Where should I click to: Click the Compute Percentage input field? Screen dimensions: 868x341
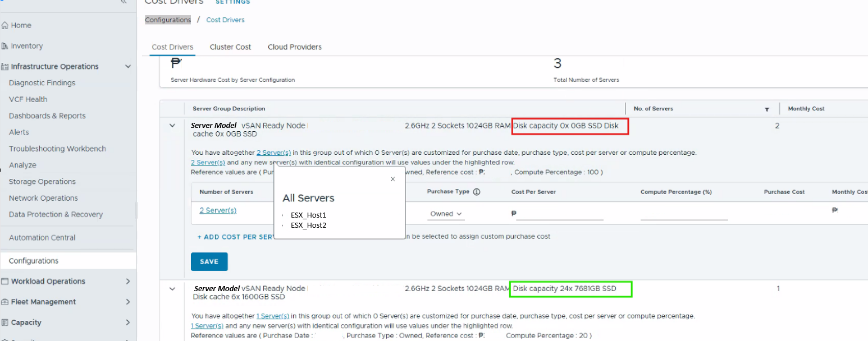point(684,214)
